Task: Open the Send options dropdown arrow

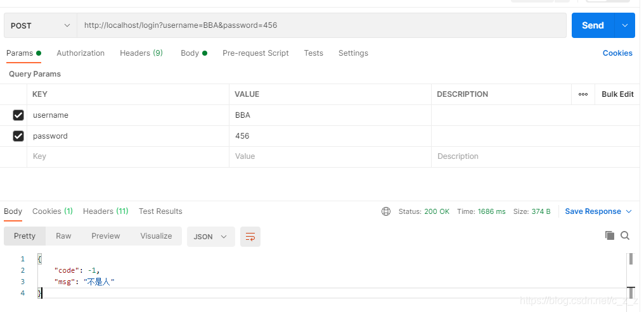Action: [625, 25]
